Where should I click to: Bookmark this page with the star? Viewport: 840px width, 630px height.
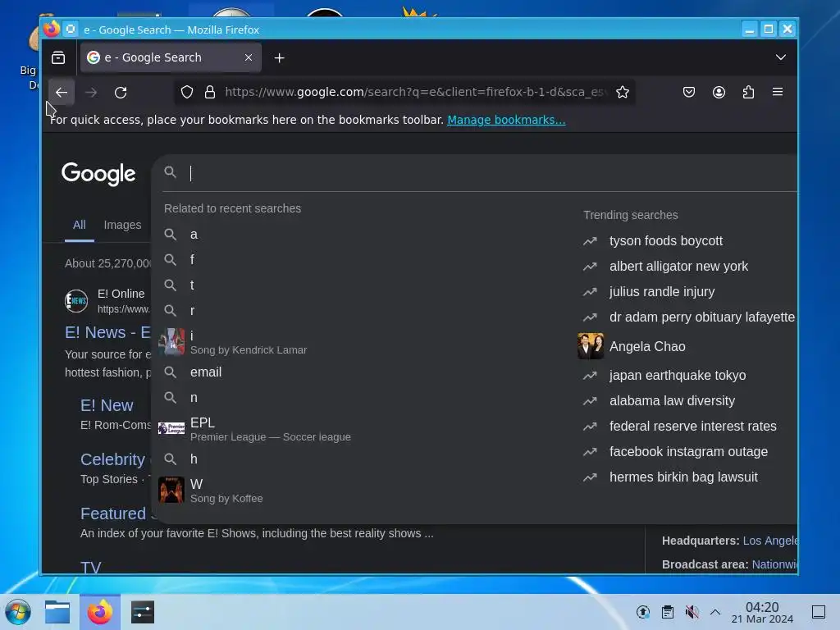(622, 92)
